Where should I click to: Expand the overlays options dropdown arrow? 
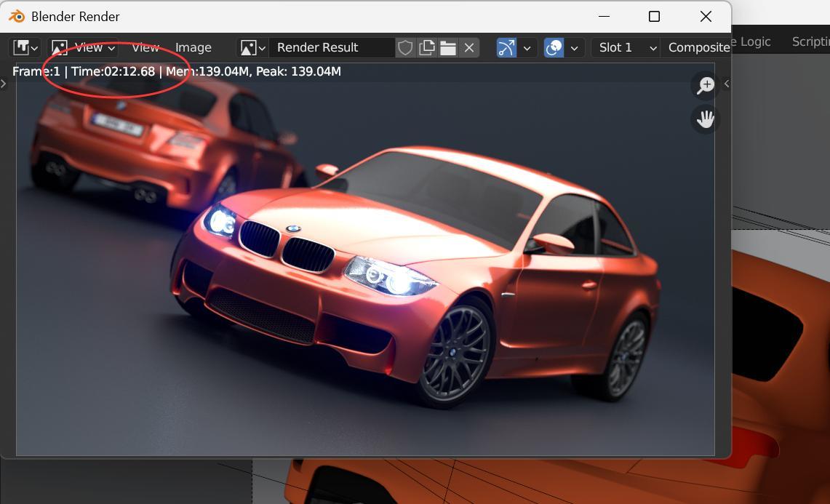click(575, 48)
